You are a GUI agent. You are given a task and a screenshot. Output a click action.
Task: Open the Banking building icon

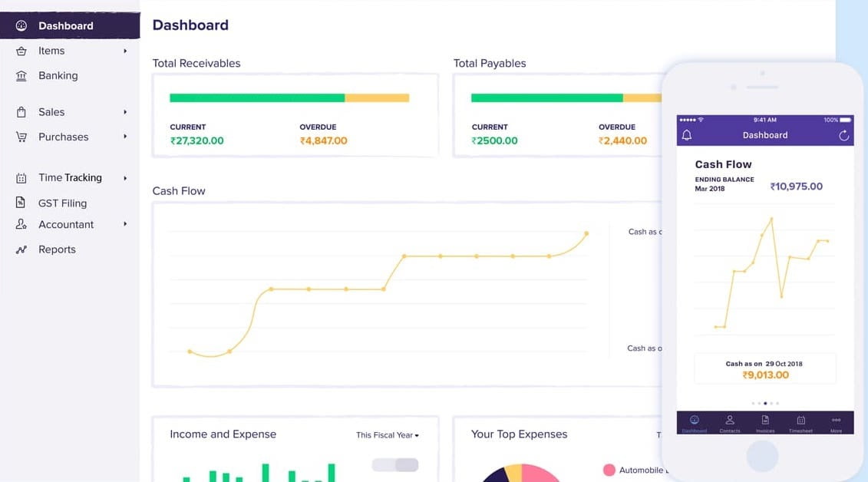click(x=21, y=76)
